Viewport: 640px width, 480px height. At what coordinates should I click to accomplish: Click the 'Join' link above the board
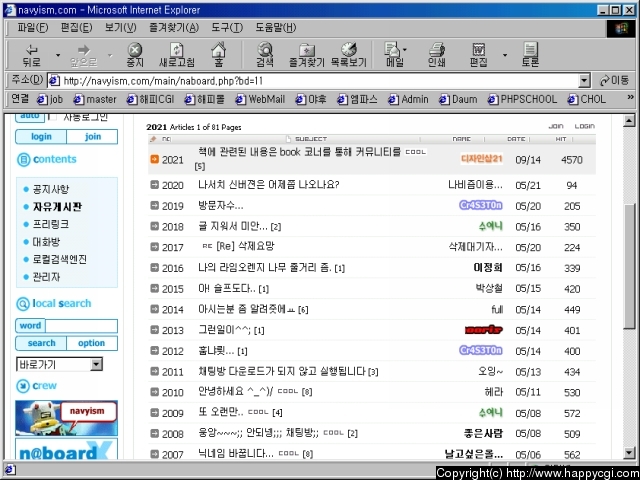pos(556,126)
